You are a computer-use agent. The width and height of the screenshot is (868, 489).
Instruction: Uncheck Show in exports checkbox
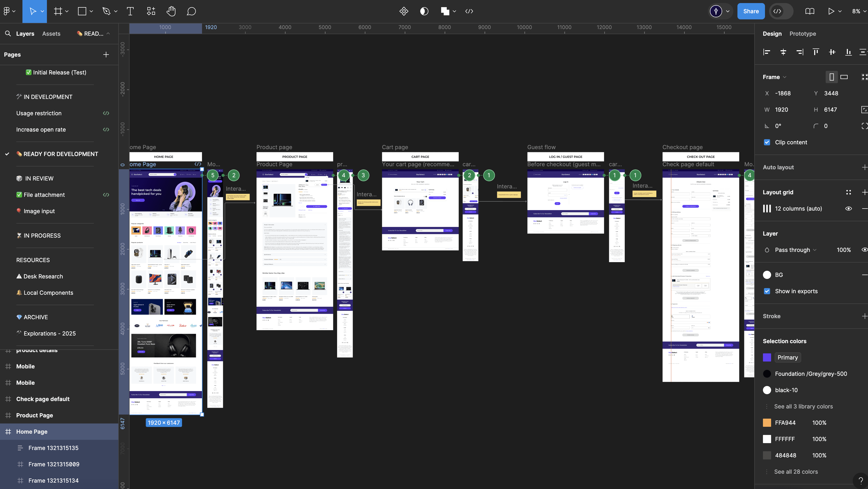point(767,291)
